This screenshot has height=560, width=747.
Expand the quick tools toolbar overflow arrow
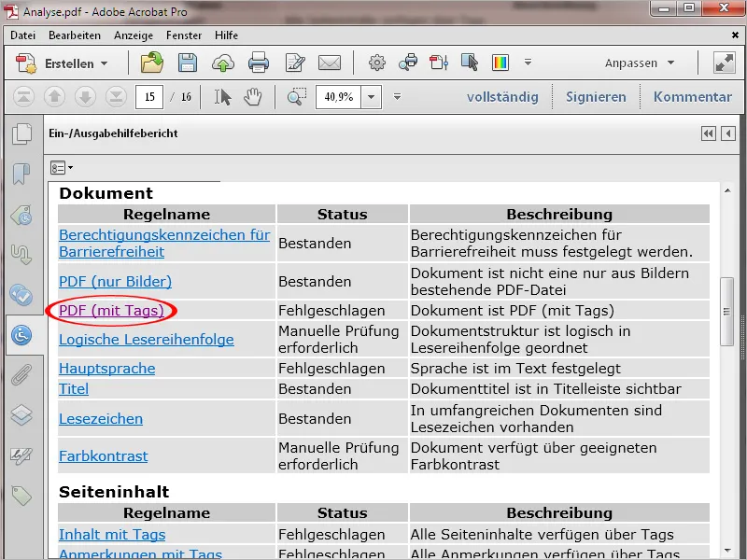[528, 62]
